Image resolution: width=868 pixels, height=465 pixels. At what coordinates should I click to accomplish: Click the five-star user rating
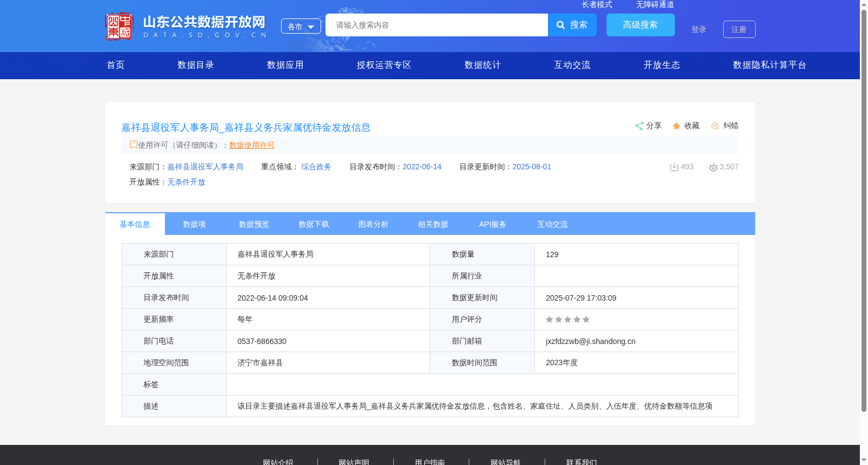coord(567,320)
